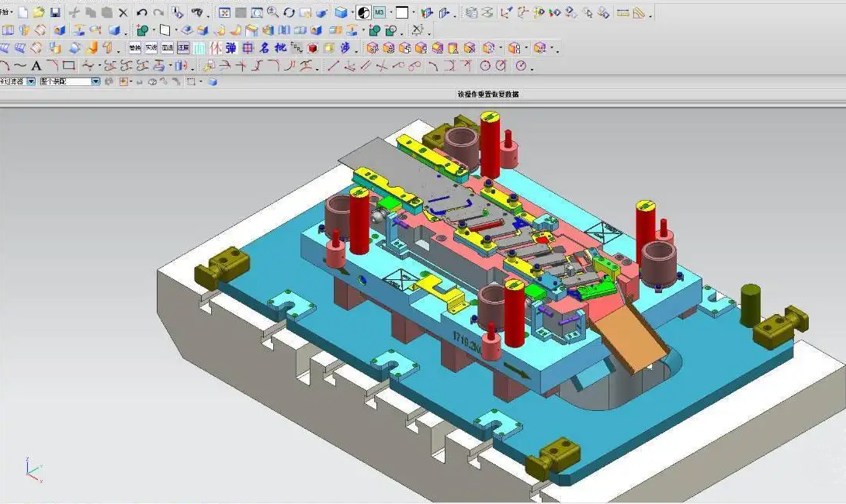The height and width of the screenshot is (504, 846).
Task: Toggle the black-white face analysis button
Action: coord(363,12)
